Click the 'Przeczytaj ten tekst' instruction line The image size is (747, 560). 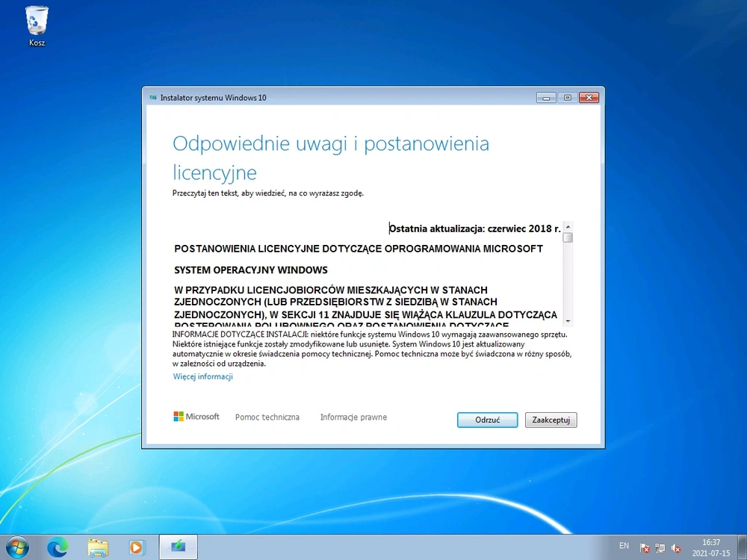click(x=267, y=193)
